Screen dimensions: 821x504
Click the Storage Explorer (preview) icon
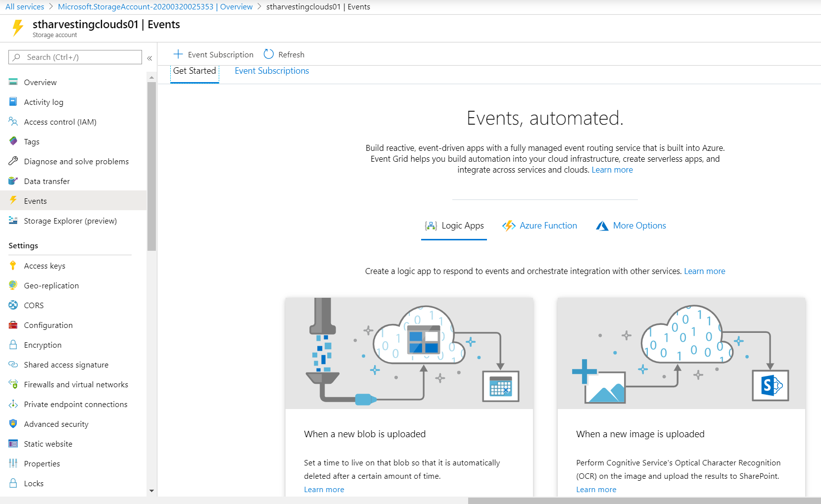tap(13, 221)
